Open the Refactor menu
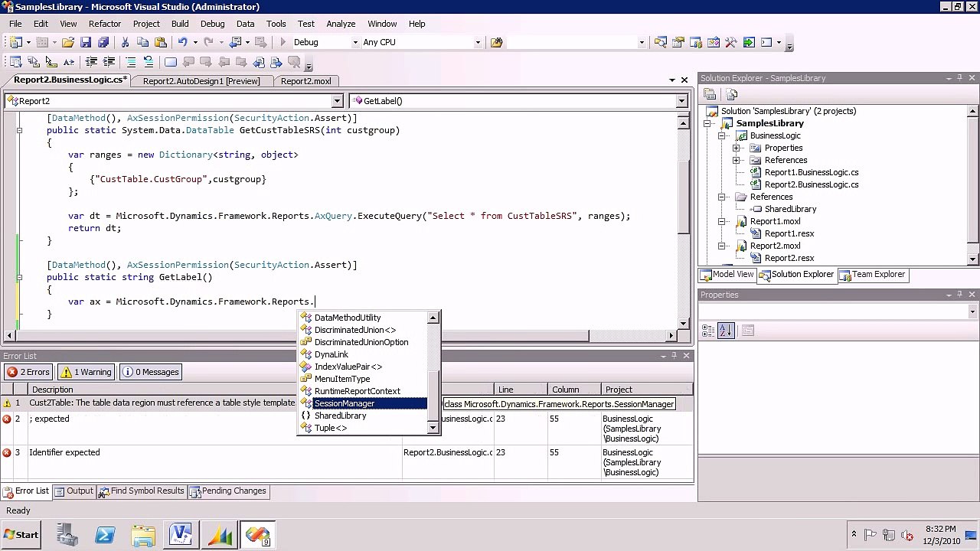The height and width of the screenshot is (551, 980). 105,24
